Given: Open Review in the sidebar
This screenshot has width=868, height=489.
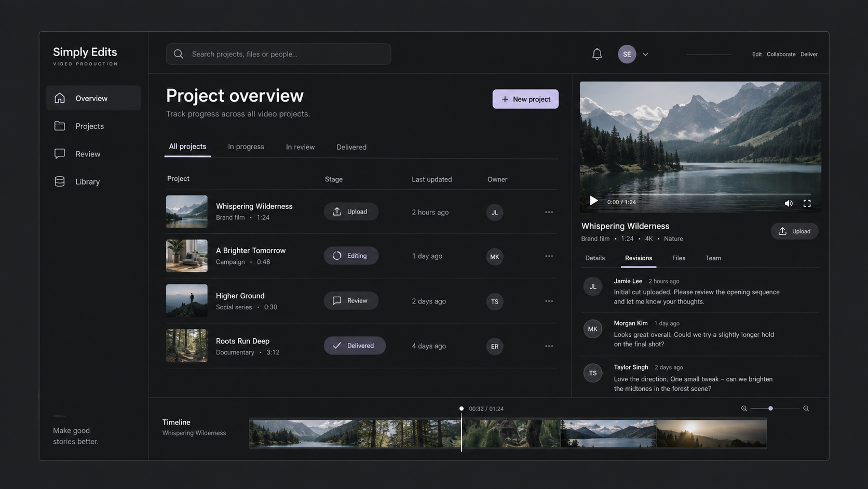Looking at the screenshot, I should [93, 154].
